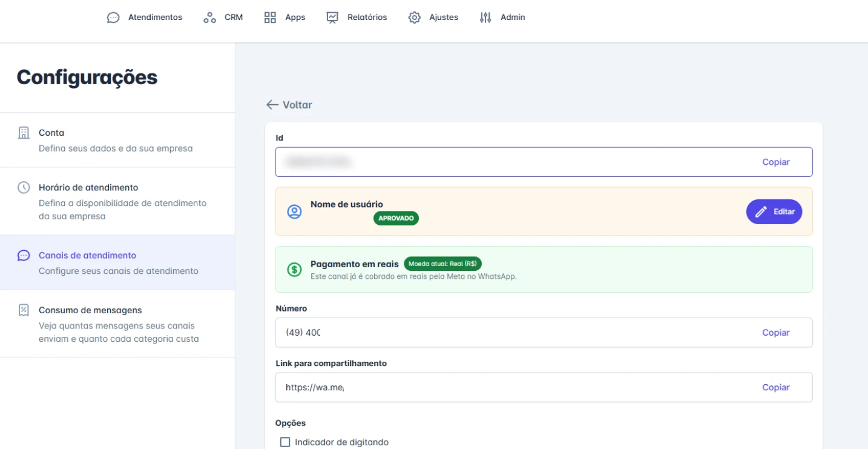Click inside the Id input field

(544, 162)
